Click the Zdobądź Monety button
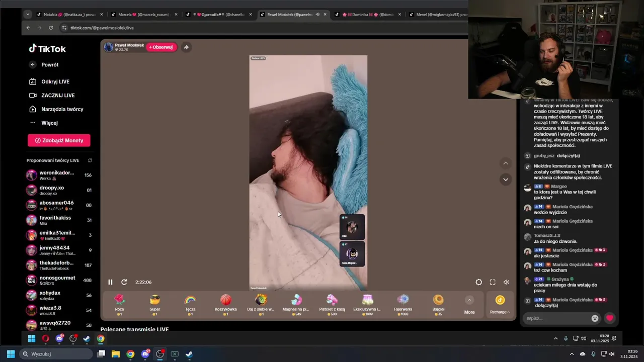 click(x=59, y=140)
